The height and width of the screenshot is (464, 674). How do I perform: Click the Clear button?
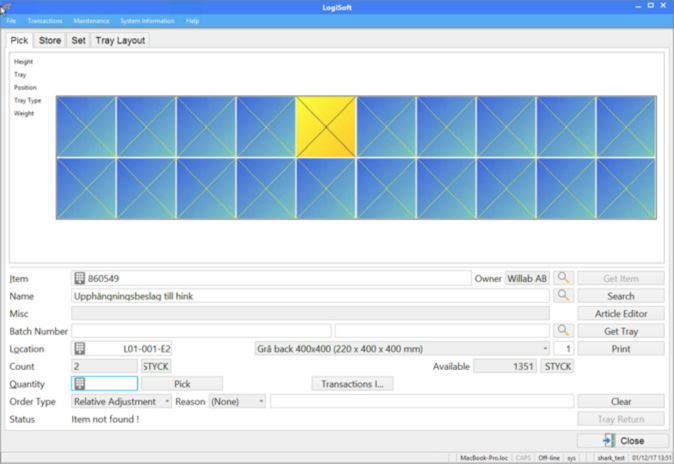coord(621,401)
